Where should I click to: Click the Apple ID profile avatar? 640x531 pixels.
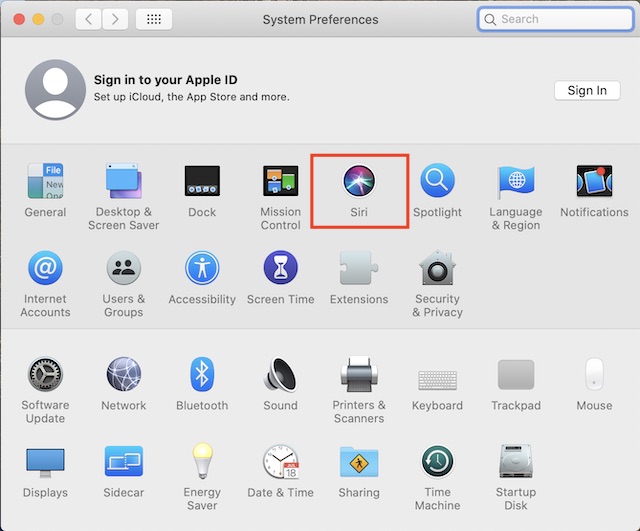pos(55,90)
